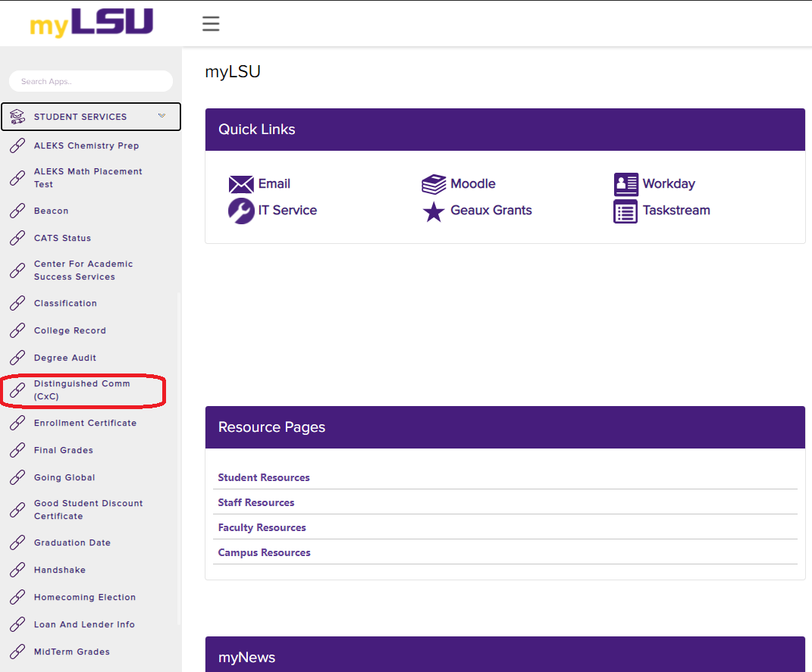Click the chain icon beside Degree Audit

tap(17, 358)
